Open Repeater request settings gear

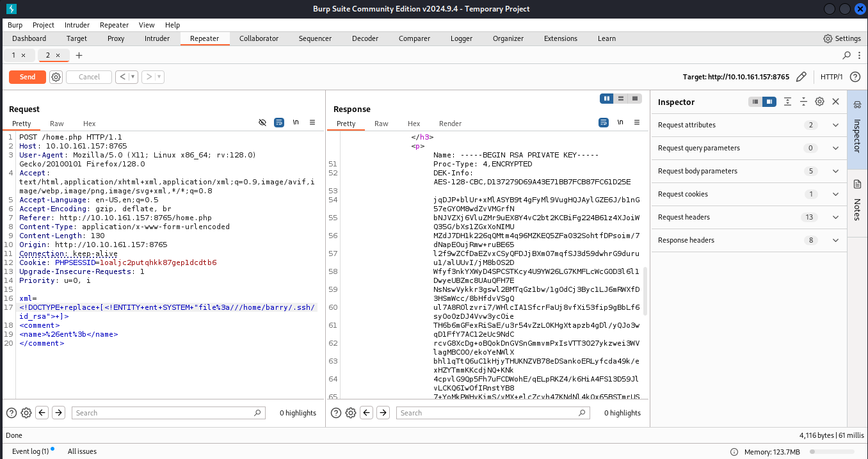(56, 77)
